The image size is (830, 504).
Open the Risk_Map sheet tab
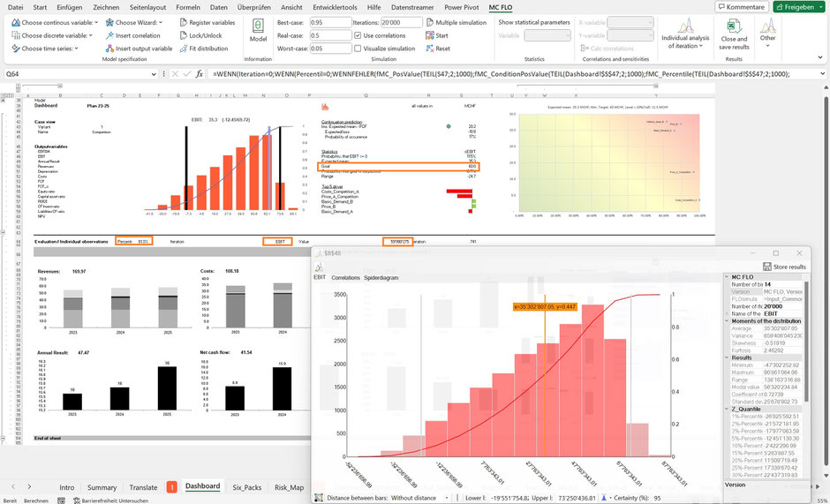coord(289,487)
